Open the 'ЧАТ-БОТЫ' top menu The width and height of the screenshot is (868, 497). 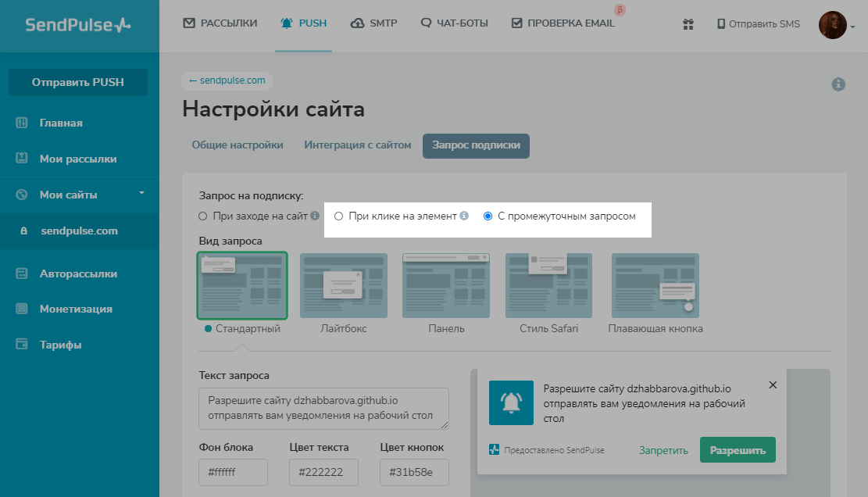point(455,23)
